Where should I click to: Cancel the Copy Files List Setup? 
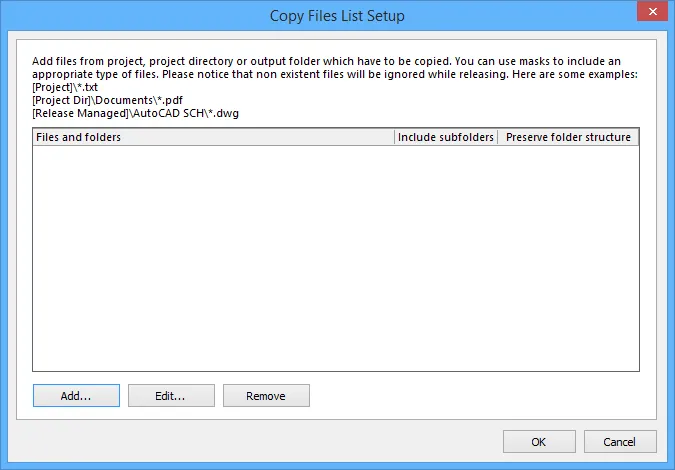point(619,442)
